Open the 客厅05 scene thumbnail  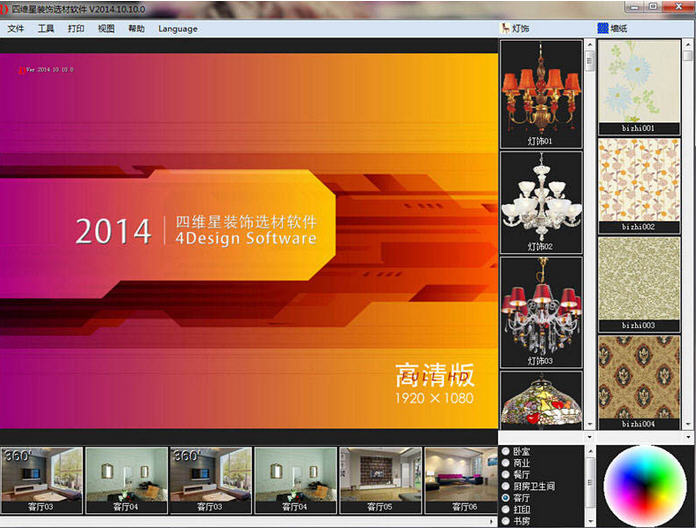380,480
